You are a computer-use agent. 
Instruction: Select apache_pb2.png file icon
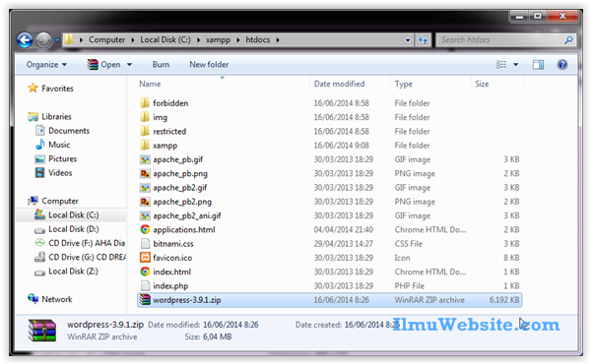145,202
